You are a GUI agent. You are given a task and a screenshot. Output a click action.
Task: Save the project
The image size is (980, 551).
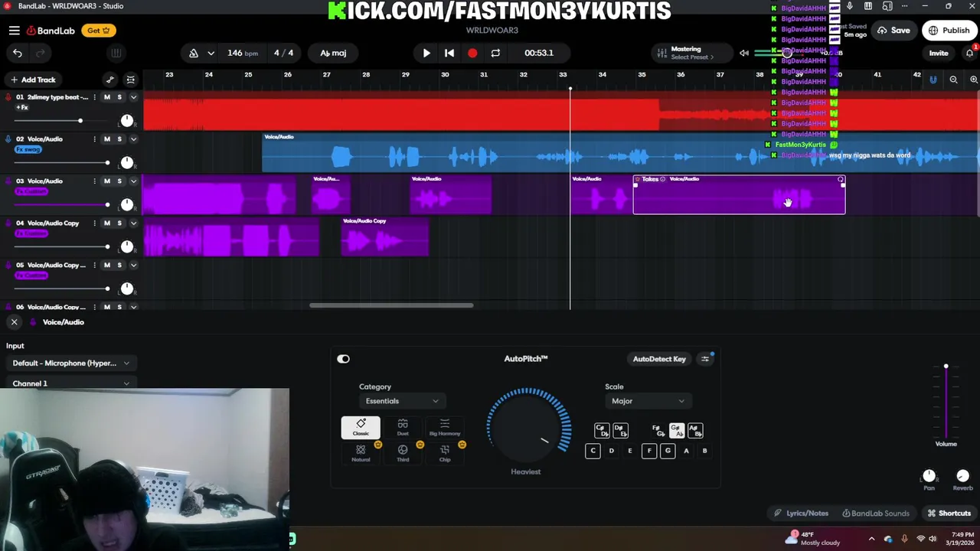[893, 31]
